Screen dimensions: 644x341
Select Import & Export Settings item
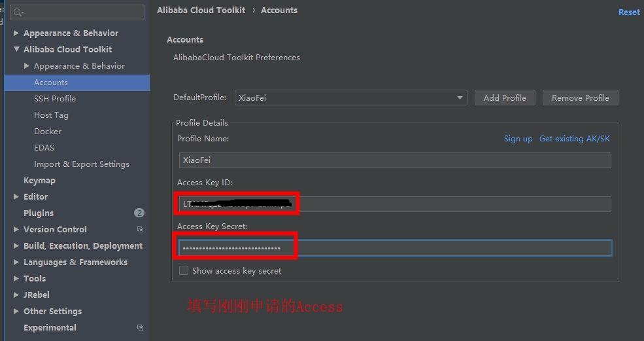pyautogui.click(x=82, y=164)
